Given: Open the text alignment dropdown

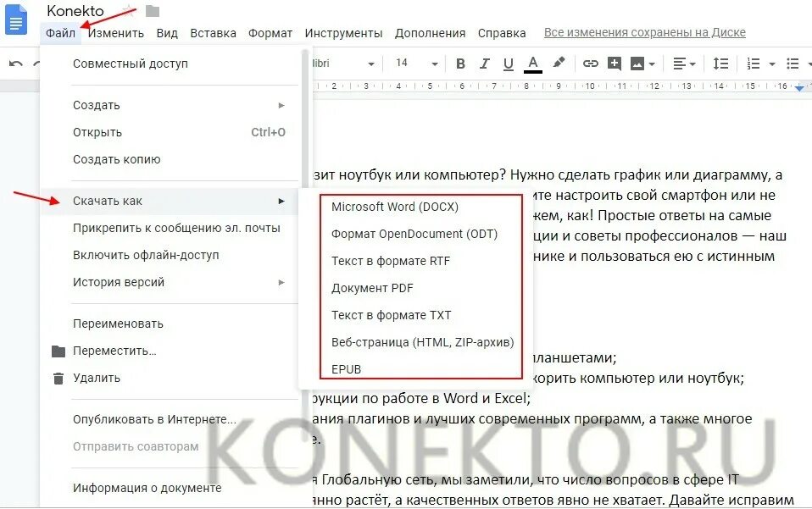Looking at the screenshot, I should click(x=683, y=64).
